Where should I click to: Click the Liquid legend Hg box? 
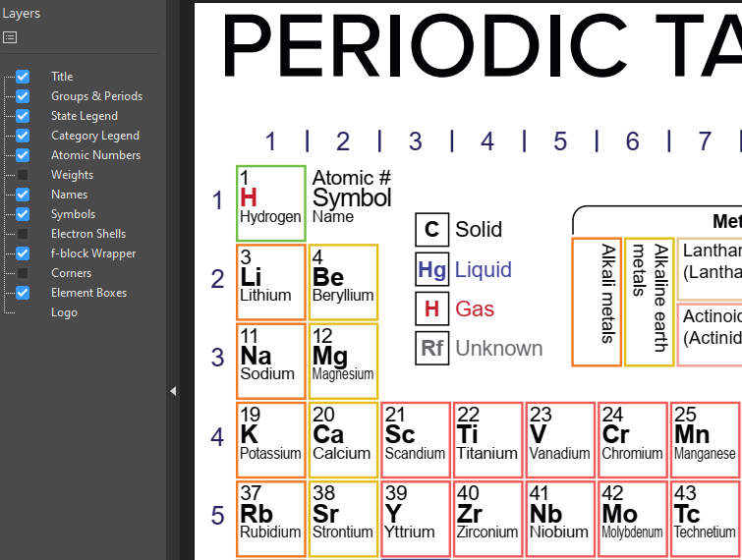[x=432, y=269]
